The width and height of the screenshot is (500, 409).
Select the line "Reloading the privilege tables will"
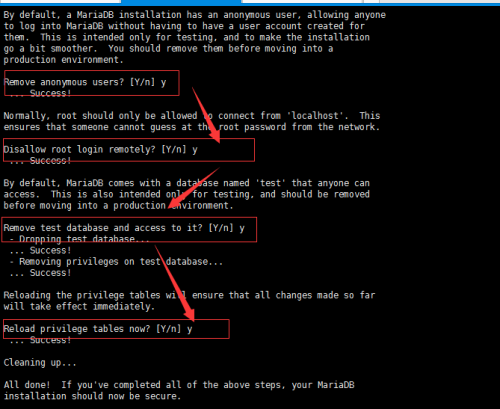[x=189, y=295]
